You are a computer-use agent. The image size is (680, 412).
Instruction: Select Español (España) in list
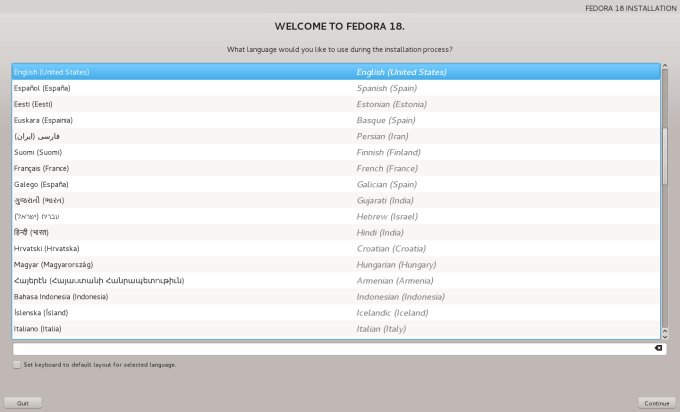tap(336, 88)
